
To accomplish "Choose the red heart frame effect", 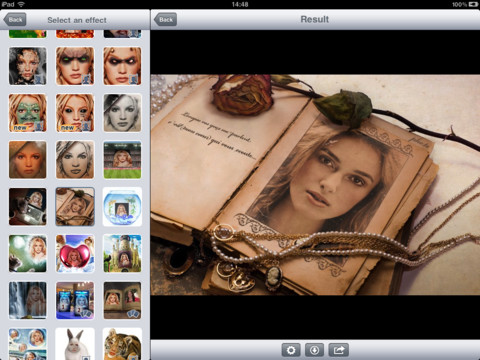I will [75, 254].
